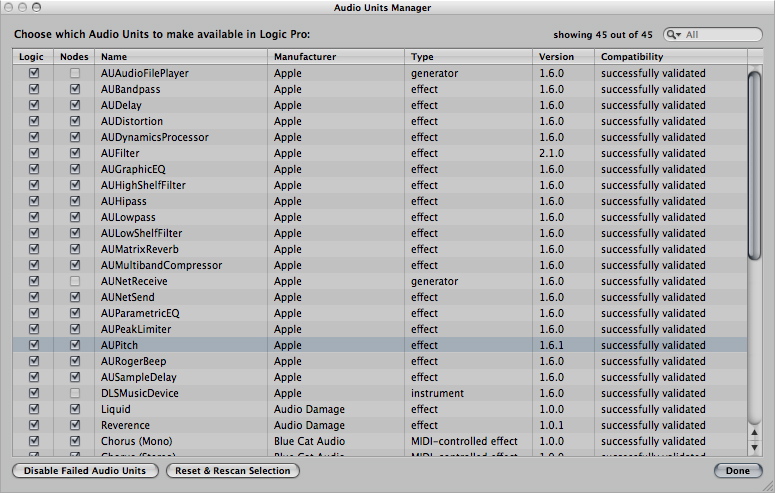Uncheck Nodes checkbox for AUDistortion
Screen dimensions: 775x493
click(75, 121)
